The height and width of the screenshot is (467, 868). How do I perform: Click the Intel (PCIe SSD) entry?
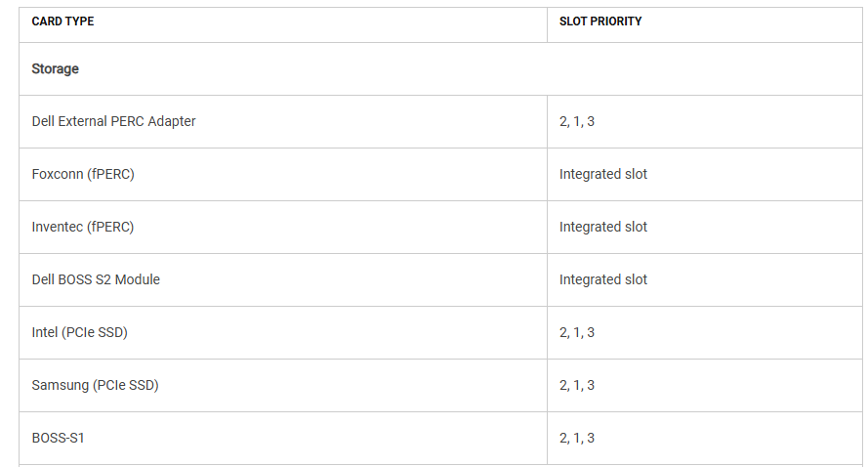click(x=79, y=333)
